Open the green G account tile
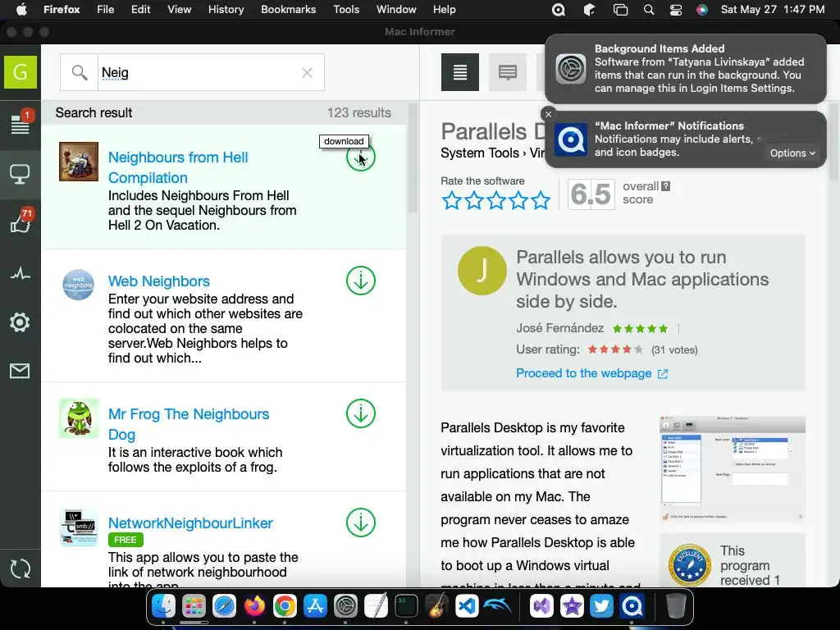 (21, 72)
